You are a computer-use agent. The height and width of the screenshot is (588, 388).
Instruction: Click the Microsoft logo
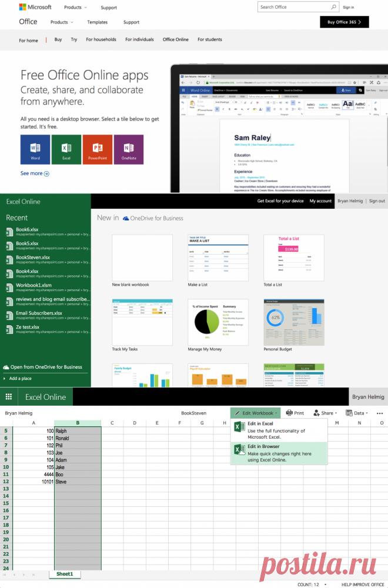point(35,7)
